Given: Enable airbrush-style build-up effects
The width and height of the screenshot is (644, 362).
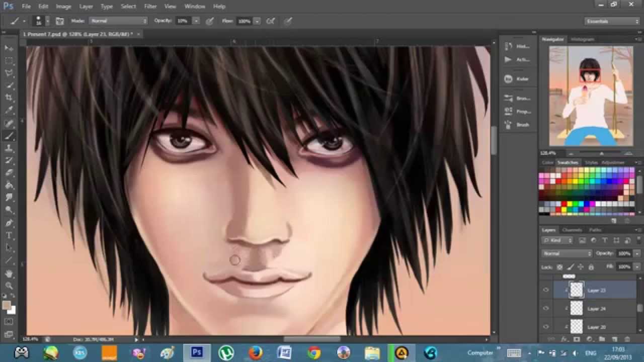Looking at the screenshot, I should click(271, 21).
